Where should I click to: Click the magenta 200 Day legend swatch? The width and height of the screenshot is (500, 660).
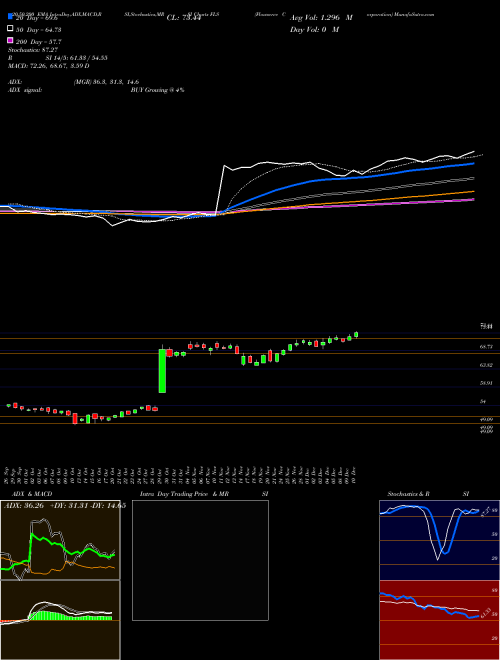click(x=11, y=41)
